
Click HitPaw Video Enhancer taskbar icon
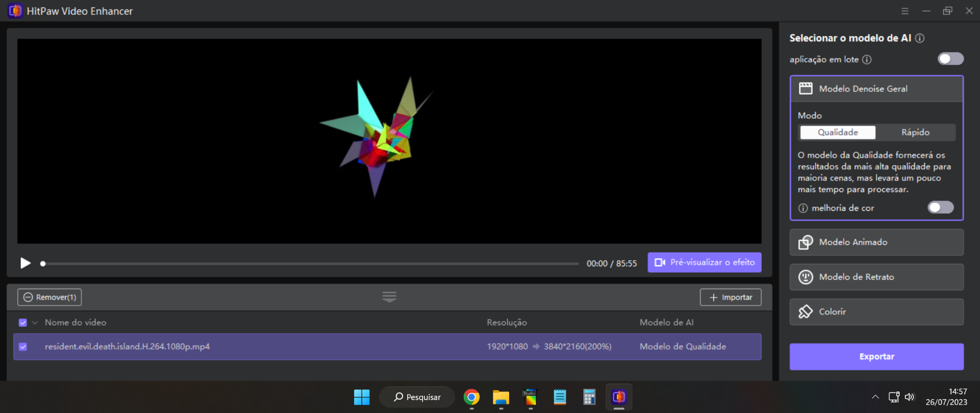tap(619, 397)
